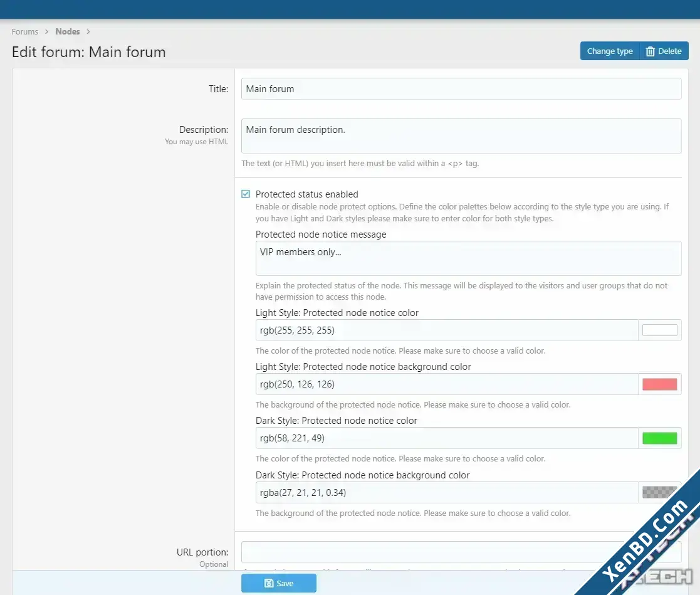
Task: Click the Protected status enabled label
Action: 306,194
